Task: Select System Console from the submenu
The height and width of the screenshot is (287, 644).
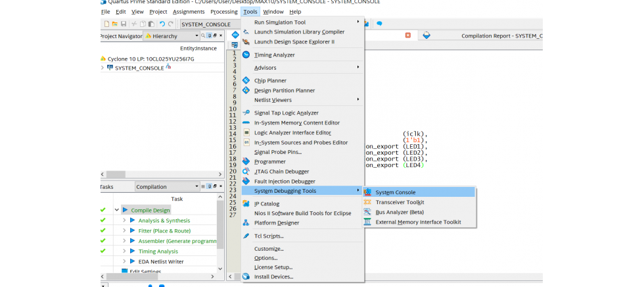Action: (x=395, y=192)
